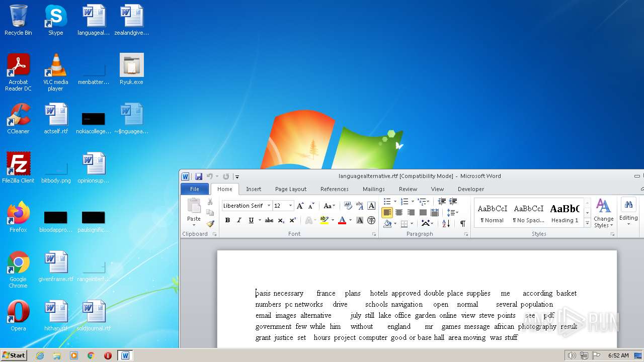644x362 pixels.
Task: Open Ryuk.exe desktop icon
Action: tap(131, 70)
